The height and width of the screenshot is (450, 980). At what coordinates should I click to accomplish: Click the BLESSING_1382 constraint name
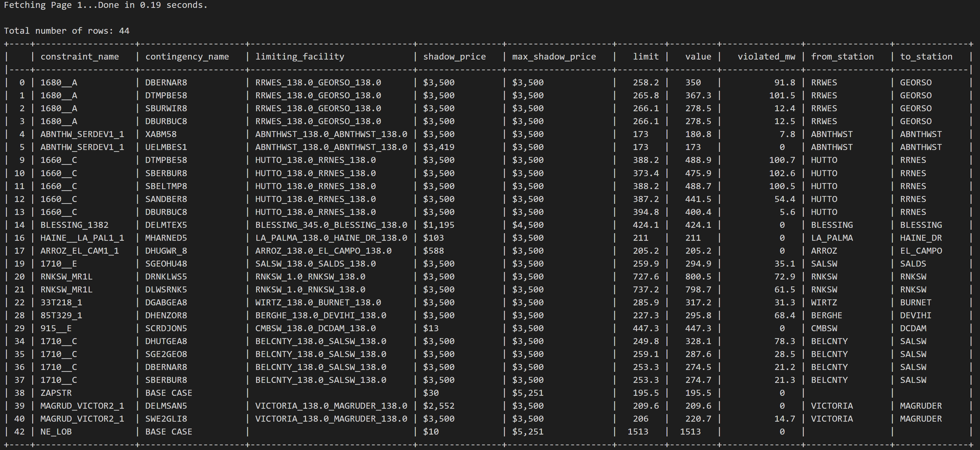74,225
